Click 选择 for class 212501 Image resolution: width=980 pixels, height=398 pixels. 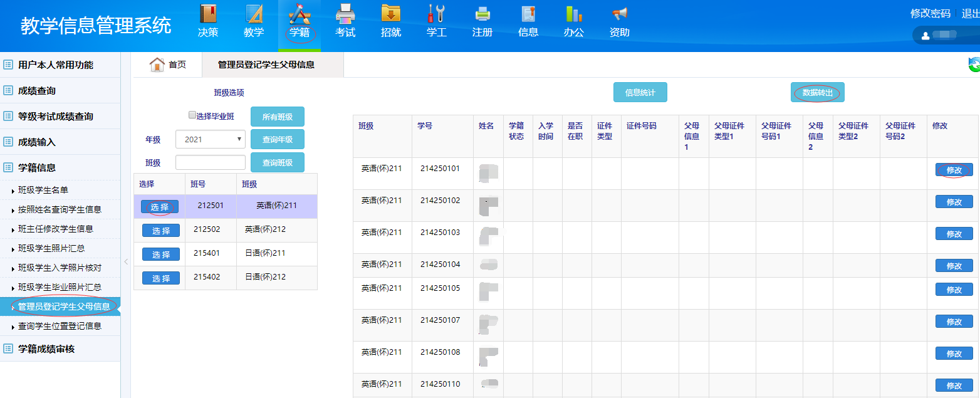point(160,207)
